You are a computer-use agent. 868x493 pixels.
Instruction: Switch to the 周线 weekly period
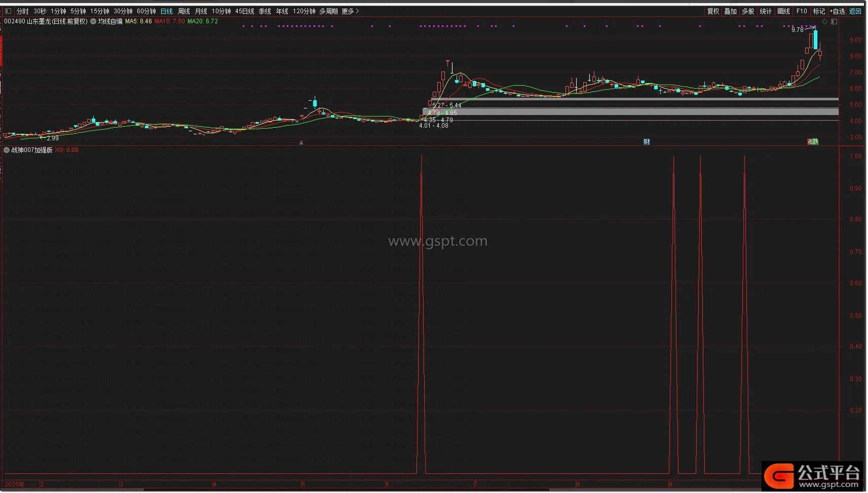184,11
